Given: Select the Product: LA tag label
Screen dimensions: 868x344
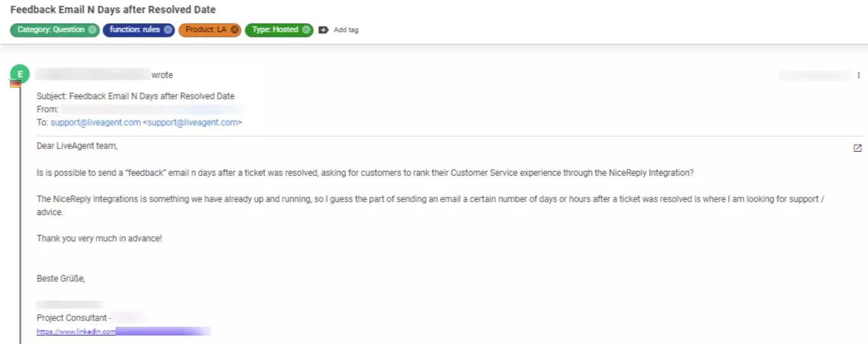Looking at the screenshot, I should pos(206,30).
